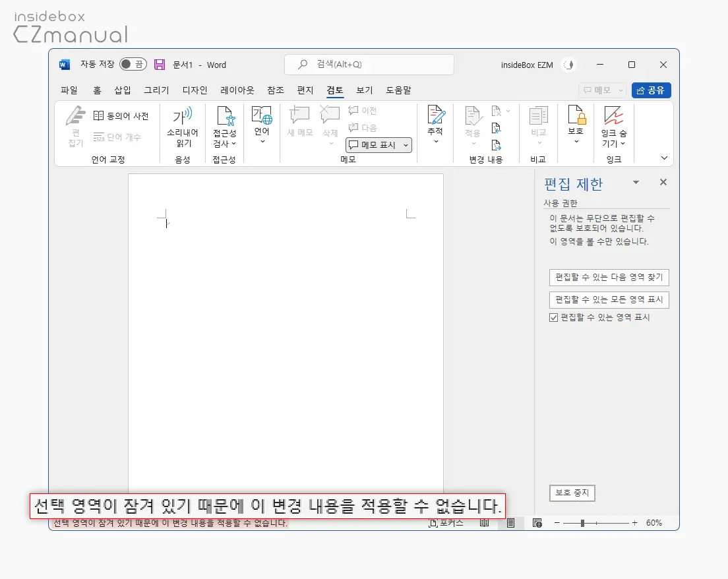This screenshot has width=728, height=579.
Task: Open the 파일 menu tab
Action: coord(69,90)
